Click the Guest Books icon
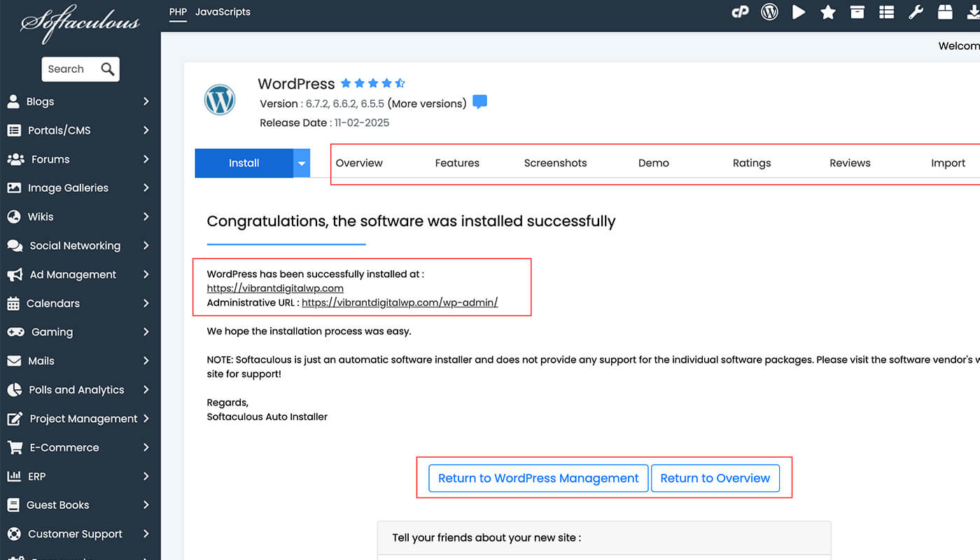Viewport: 980px width, 560px height. click(13, 505)
